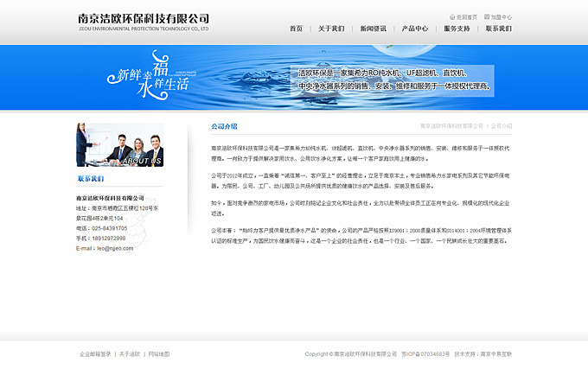Click the 加盟中心 link text
Image resolution: width=588 pixels, height=369 pixels.
[x=502, y=17]
